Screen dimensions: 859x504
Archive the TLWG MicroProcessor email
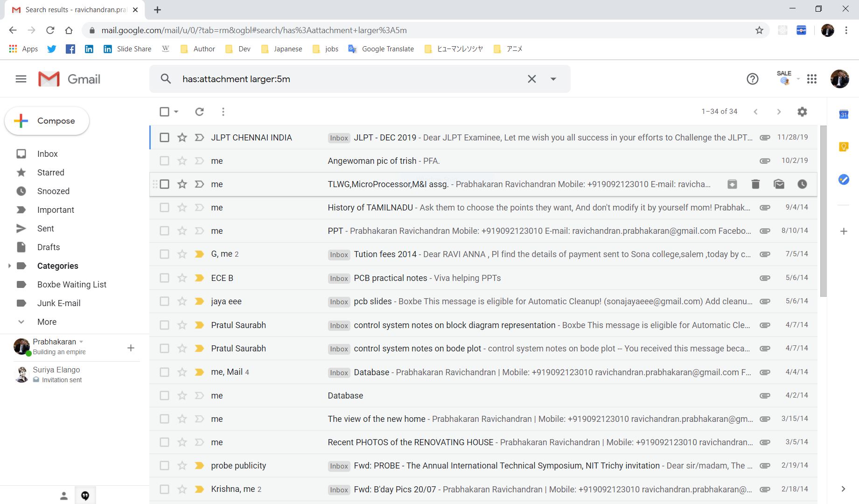[x=732, y=184]
